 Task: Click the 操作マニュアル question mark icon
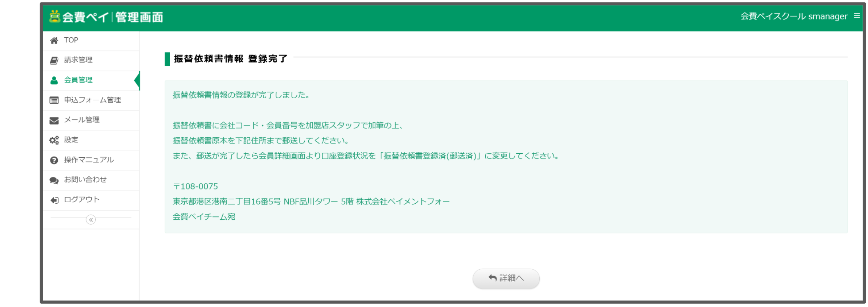click(x=54, y=160)
